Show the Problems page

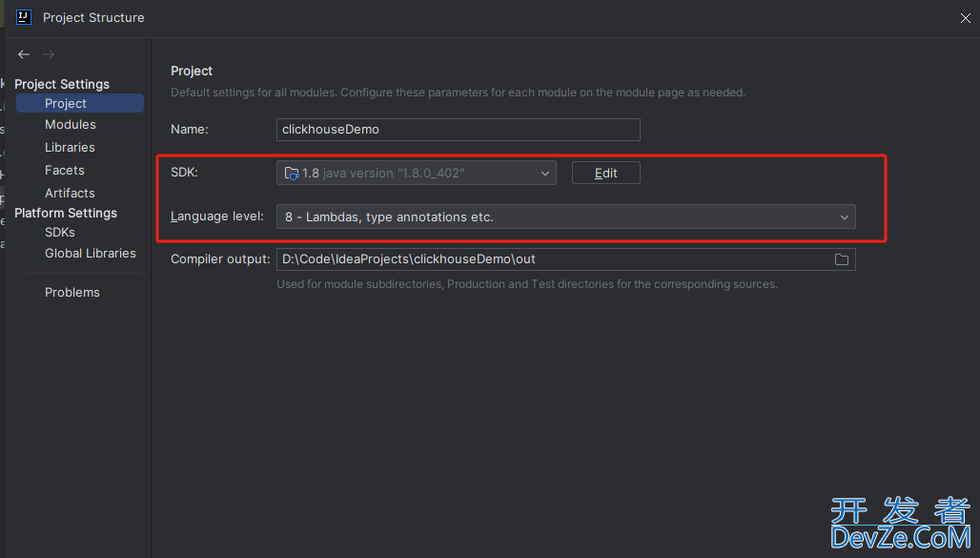point(71,293)
